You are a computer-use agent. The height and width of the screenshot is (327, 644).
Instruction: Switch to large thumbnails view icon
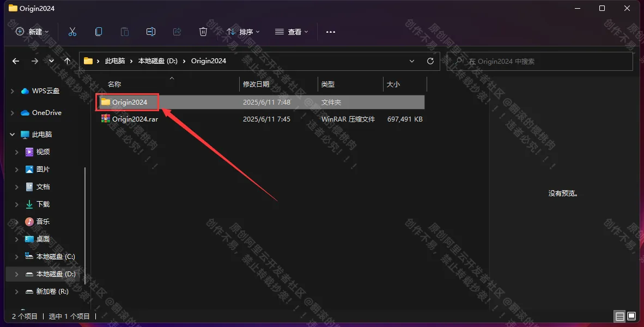631,316
